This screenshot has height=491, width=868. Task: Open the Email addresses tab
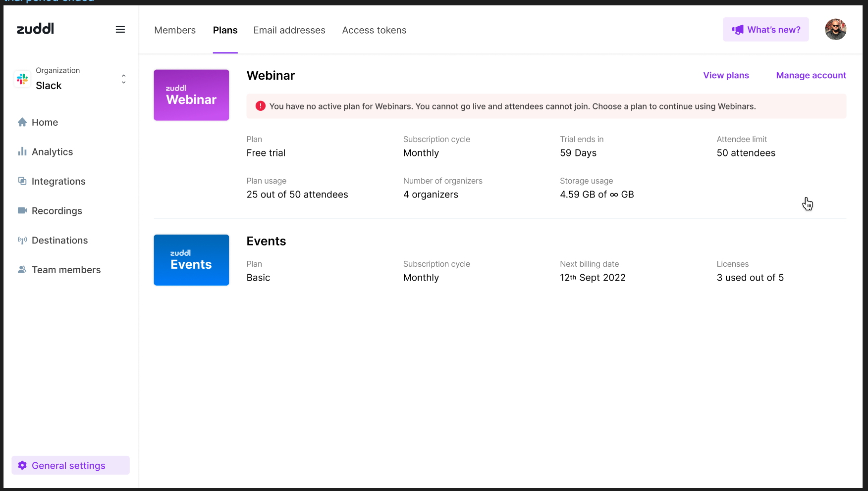click(x=289, y=30)
